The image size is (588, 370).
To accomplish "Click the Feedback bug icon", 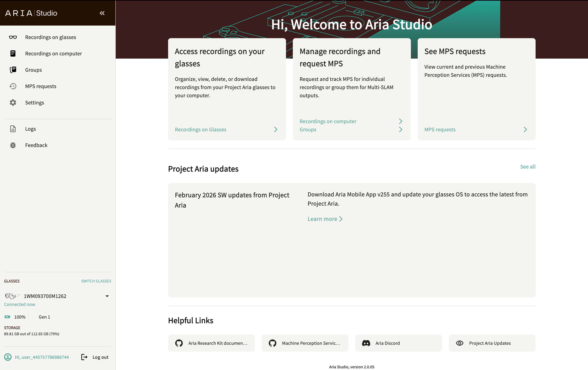I will coord(13,145).
